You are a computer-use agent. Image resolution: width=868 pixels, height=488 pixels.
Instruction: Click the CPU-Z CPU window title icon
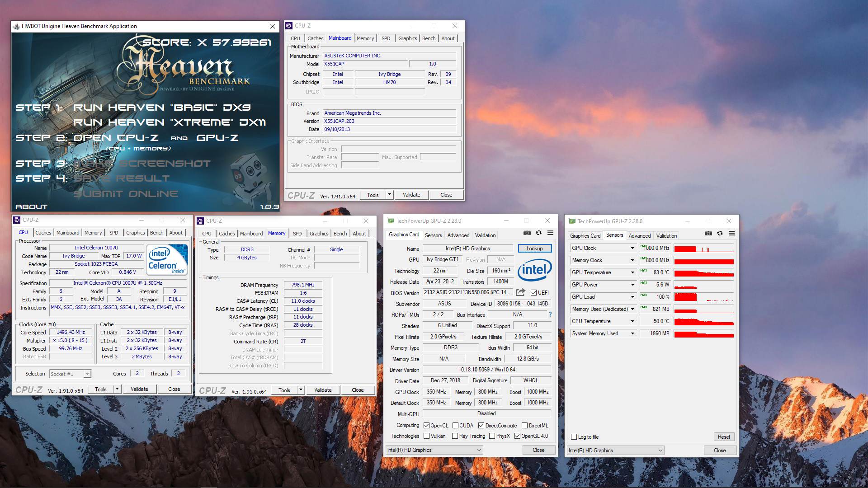17,220
